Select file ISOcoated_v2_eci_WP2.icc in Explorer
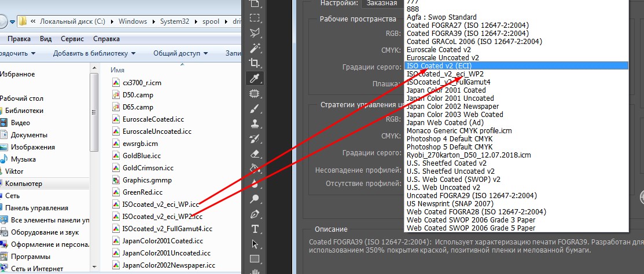The width and height of the screenshot is (644, 274). (x=162, y=217)
